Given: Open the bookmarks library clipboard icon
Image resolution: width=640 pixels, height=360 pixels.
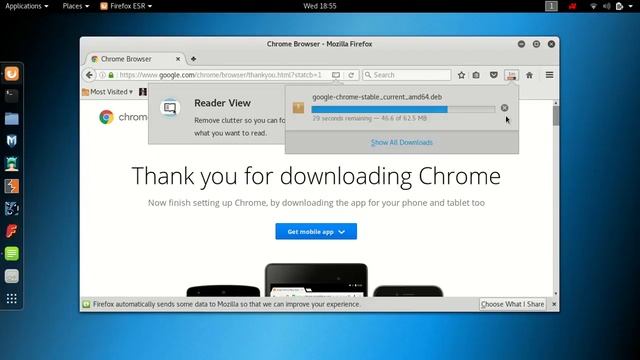Looking at the screenshot, I should coord(476,75).
